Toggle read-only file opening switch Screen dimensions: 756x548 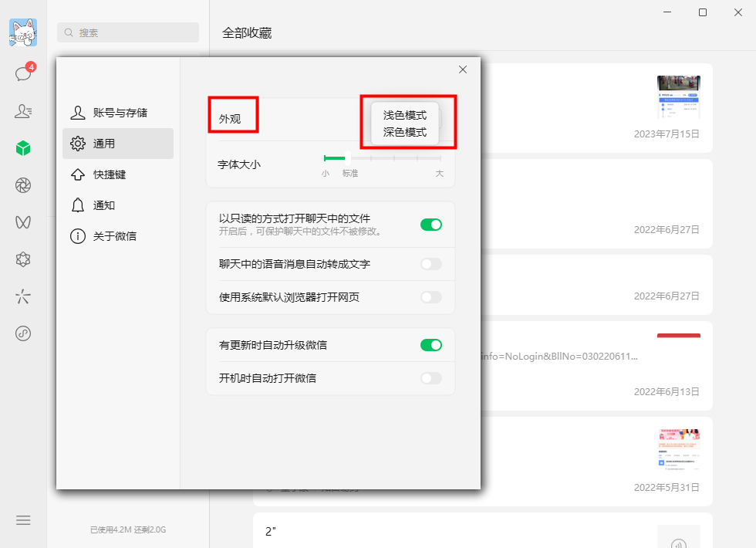tap(431, 225)
